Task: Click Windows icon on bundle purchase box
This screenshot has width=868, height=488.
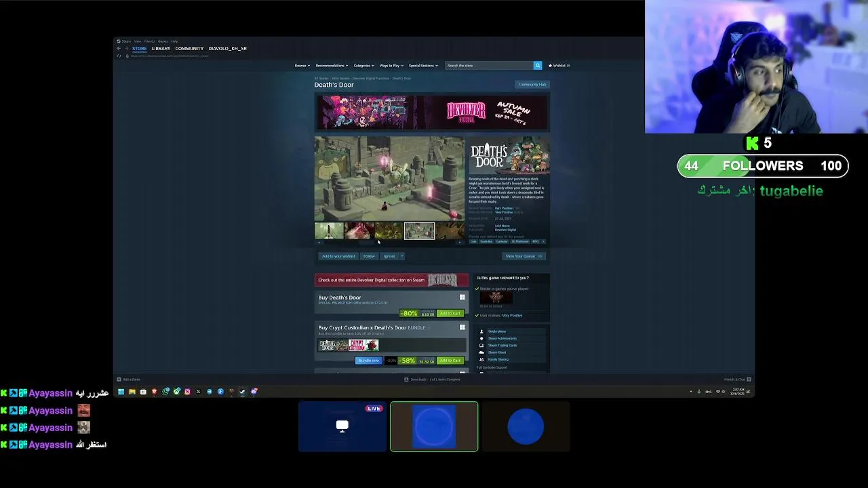Action: pyautogui.click(x=462, y=327)
